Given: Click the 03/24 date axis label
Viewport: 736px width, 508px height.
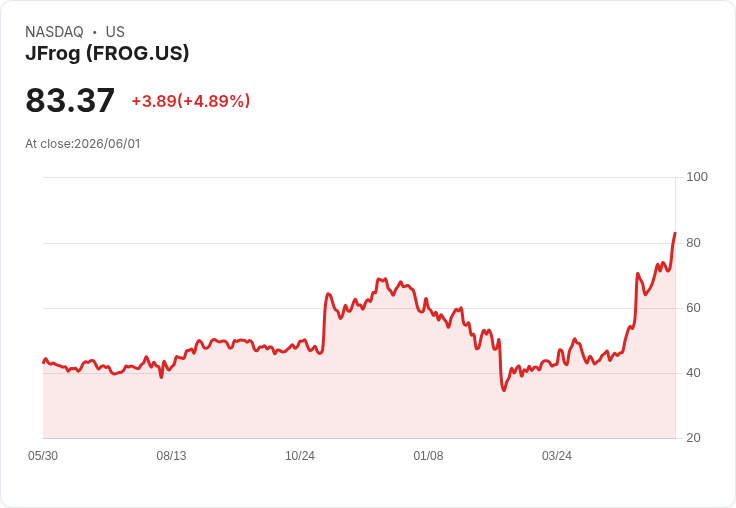Looking at the screenshot, I should tap(557, 456).
